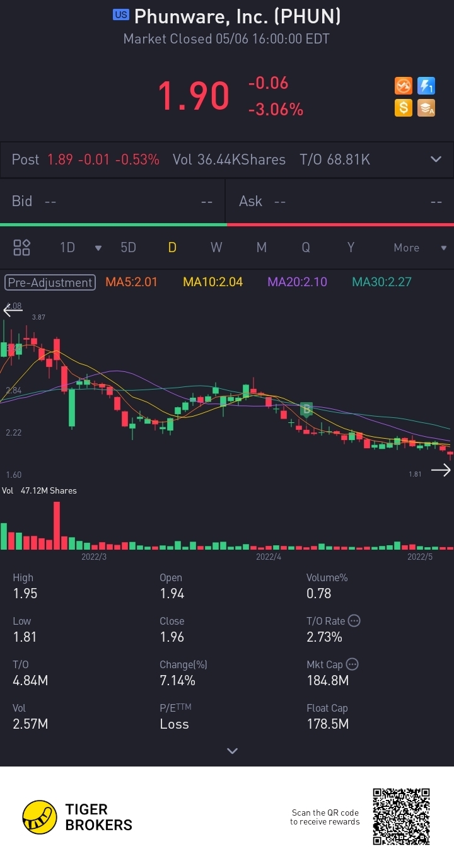
Task: Tap the 3.87 high price annotation
Action: [x=38, y=317]
